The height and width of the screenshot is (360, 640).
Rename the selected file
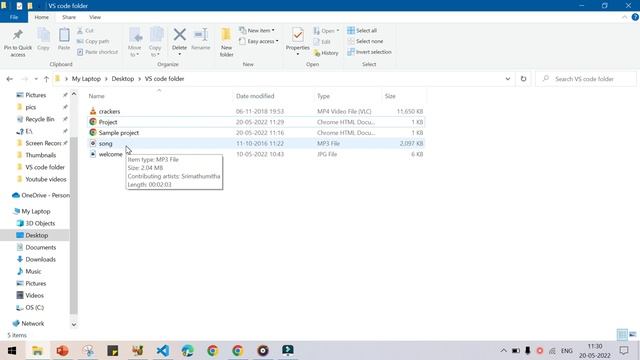coord(200,39)
